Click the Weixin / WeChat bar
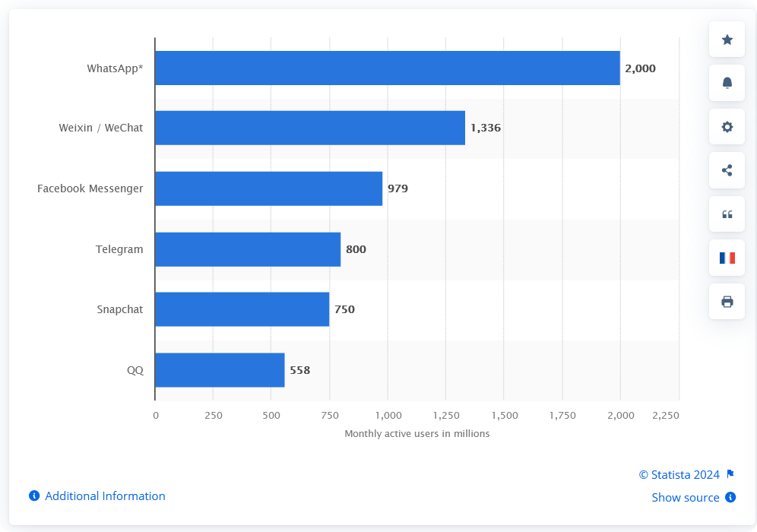Screen dimensions: 757x532 (x=310, y=128)
